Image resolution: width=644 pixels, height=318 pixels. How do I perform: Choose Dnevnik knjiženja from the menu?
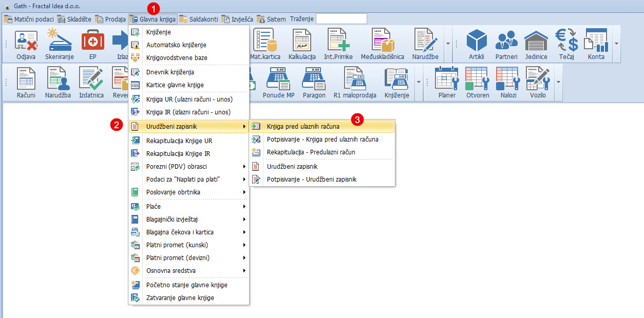(170, 72)
